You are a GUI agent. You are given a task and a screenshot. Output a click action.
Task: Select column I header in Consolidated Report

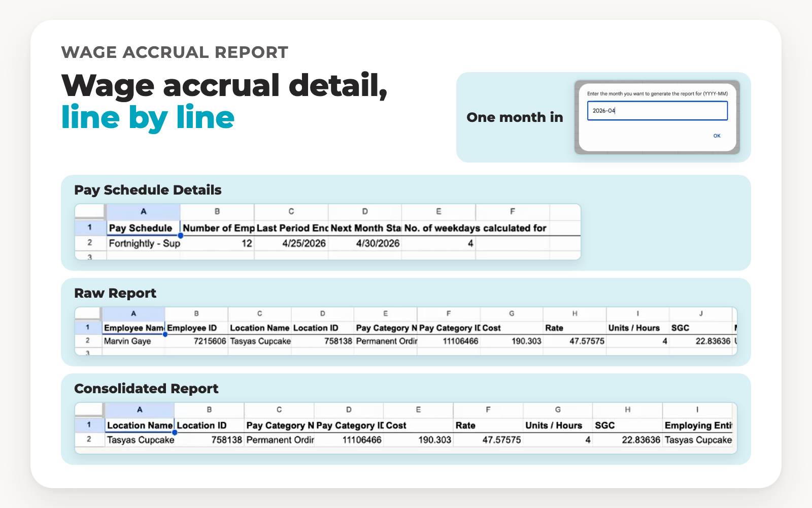(697, 410)
